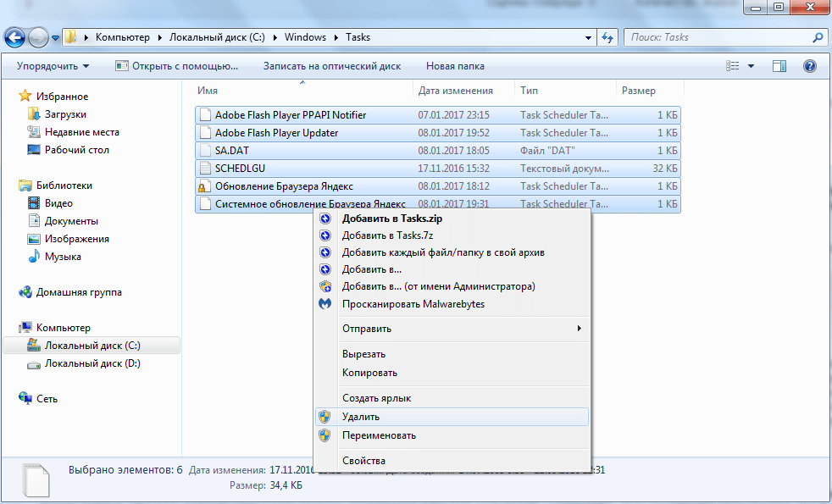Select 'Компьютер' in navigation pane
This screenshot has width=832, height=504.
pos(55,328)
